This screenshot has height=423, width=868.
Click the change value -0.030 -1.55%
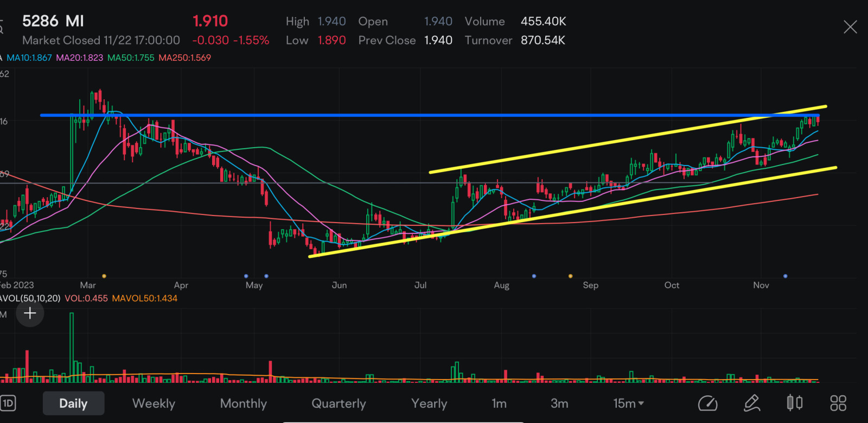click(x=231, y=40)
